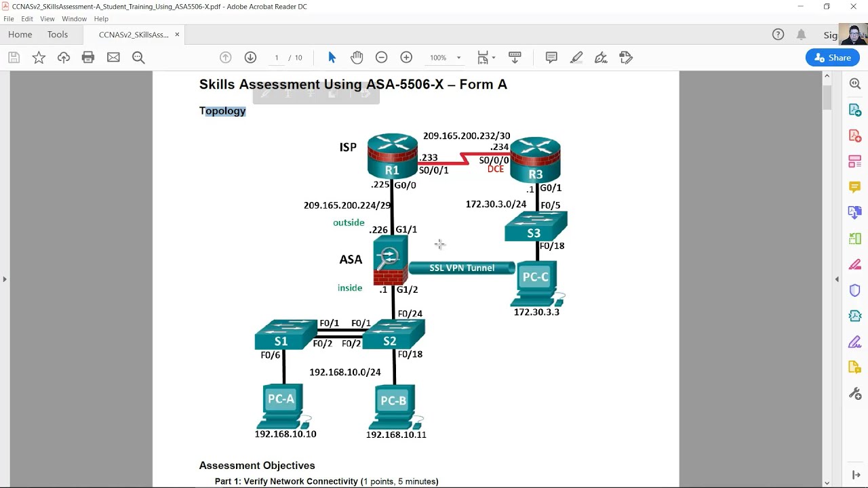Click the PC-C computer in the diagram
Screen dimensions: 868x488
click(538, 284)
